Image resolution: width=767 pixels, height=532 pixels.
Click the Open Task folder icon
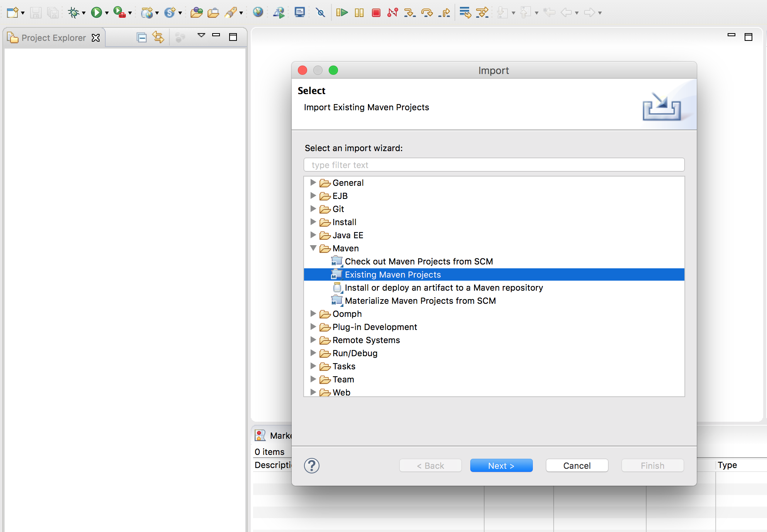213,13
